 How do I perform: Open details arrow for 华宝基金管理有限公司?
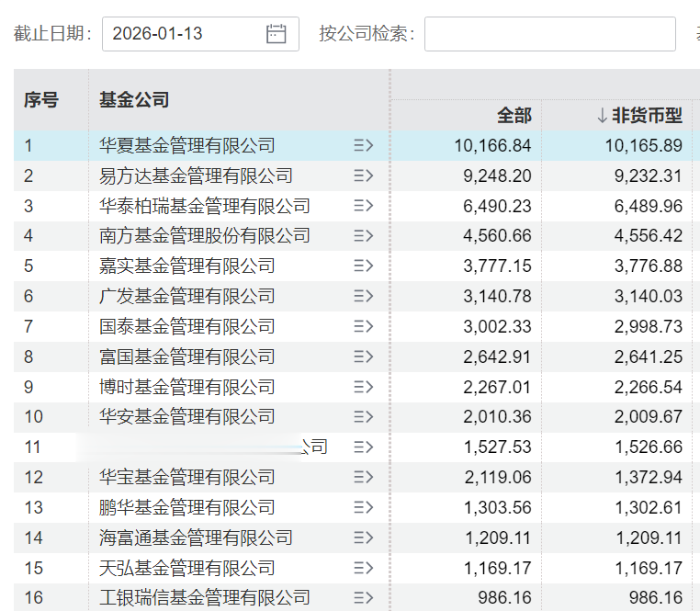click(x=364, y=478)
